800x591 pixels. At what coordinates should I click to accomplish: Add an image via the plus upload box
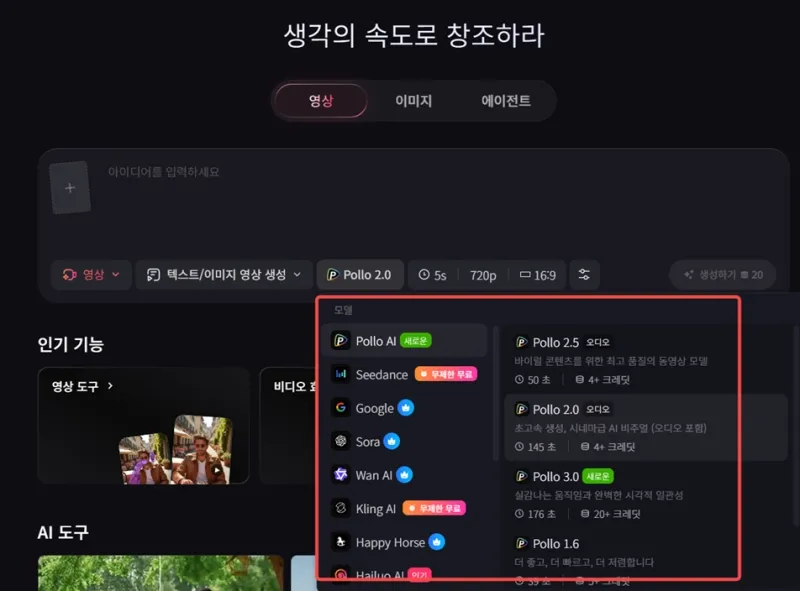tap(70, 188)
